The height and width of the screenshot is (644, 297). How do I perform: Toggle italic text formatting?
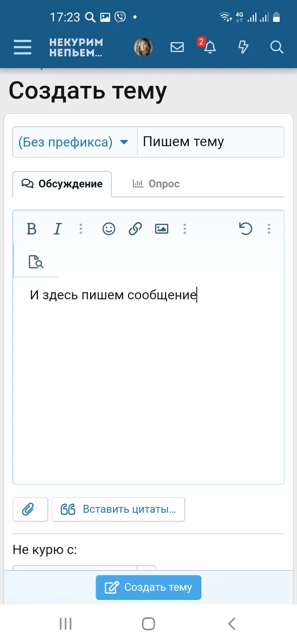(x=58, y=229)
